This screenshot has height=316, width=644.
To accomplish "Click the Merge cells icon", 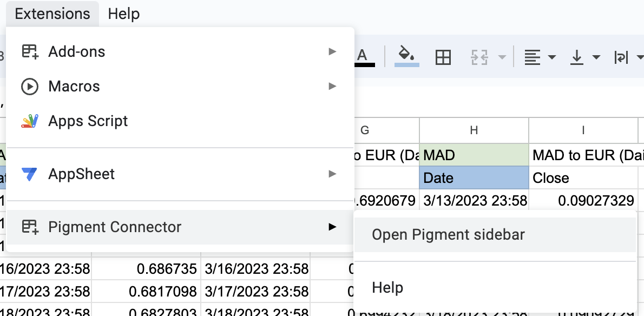I will [479, 57].
